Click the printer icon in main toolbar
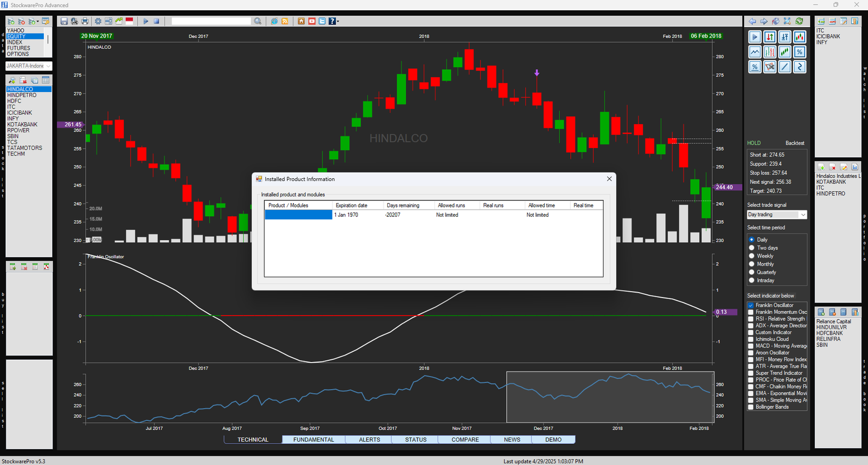This screenshot has height=465, width=868. [85, 21]
